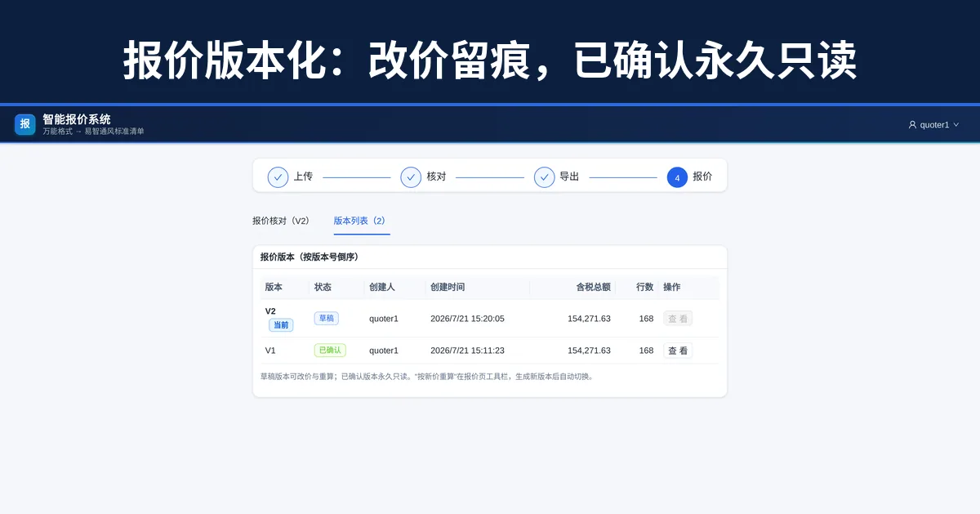Viewport: 980px width, 514px height.
Task: Select step 4 报价 circle
Action: (677, 177)
